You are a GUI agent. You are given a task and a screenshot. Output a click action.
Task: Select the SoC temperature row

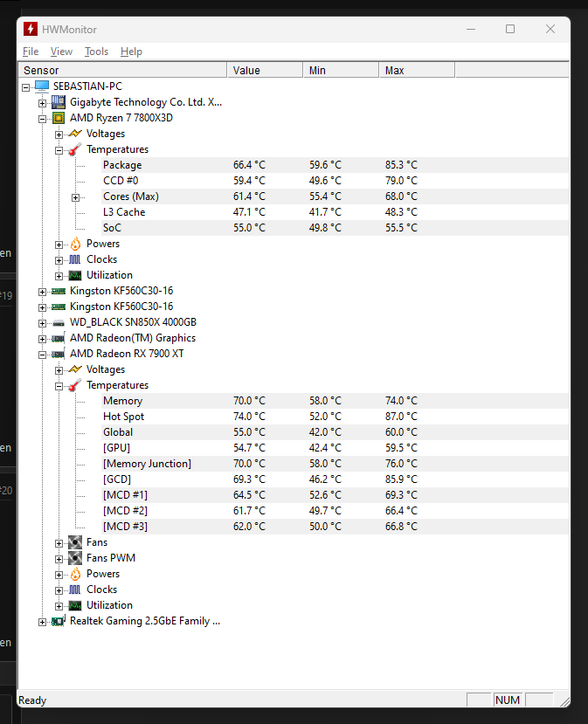pyautogui.click(x=336, y=228)
